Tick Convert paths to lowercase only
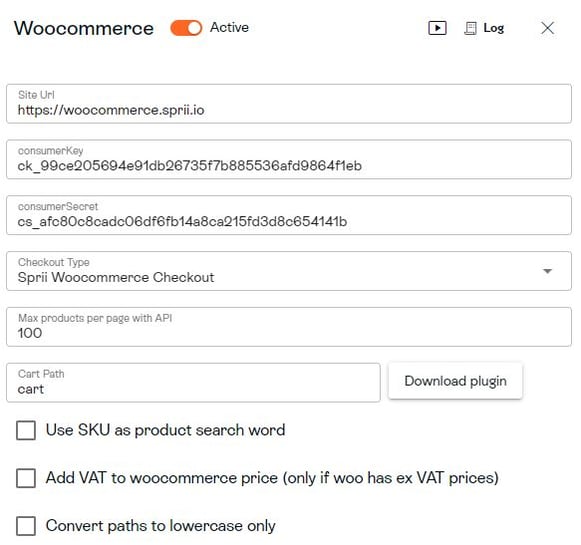The height and width of the screenshot is (545, 581). (26, 526)
